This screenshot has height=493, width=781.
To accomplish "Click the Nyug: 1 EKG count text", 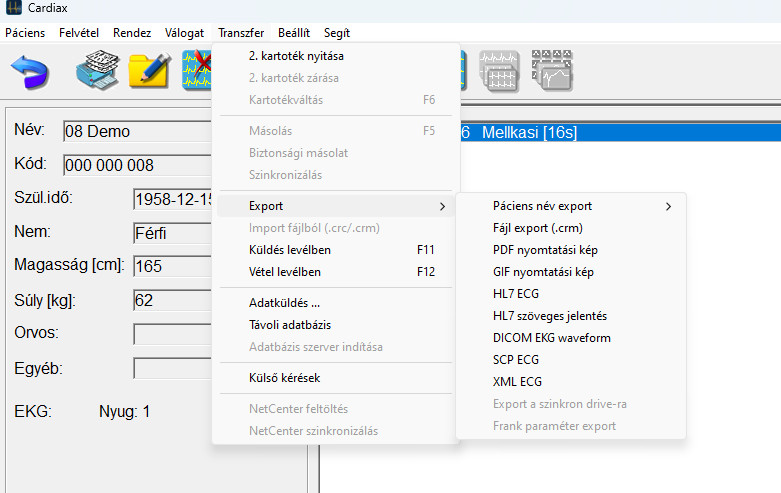I will click(x=125, y=412).
